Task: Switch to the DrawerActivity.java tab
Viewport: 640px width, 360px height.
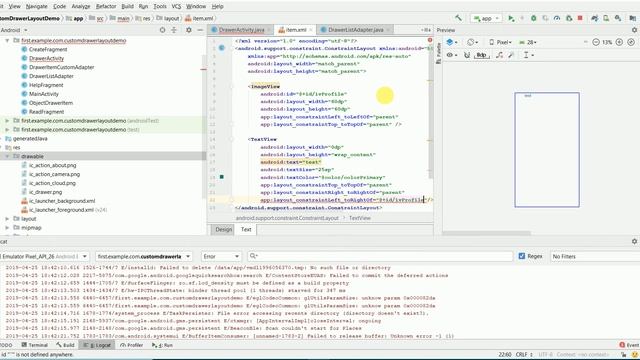Action: (x=241, y=30)
